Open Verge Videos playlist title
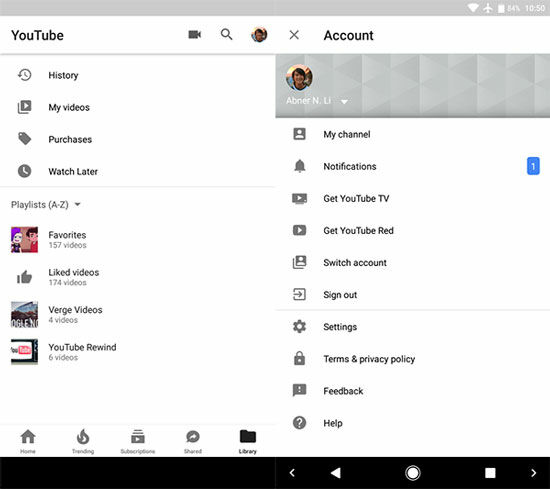The image size is (550, 489). [75, 310]
